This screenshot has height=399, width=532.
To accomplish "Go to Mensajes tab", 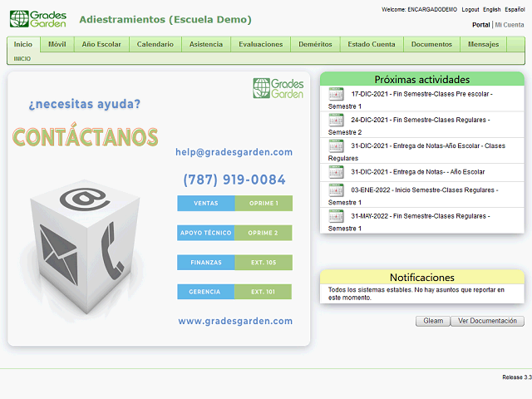I will click(x=483, y=44).
